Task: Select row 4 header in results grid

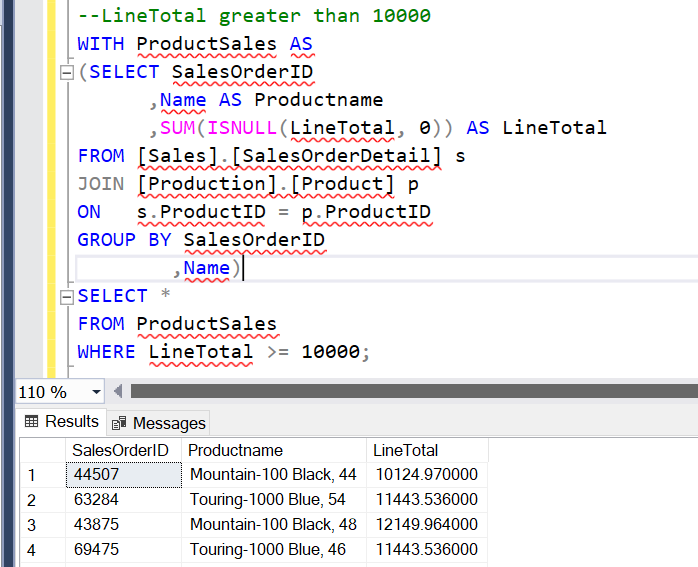Action: tap(42, 549)
